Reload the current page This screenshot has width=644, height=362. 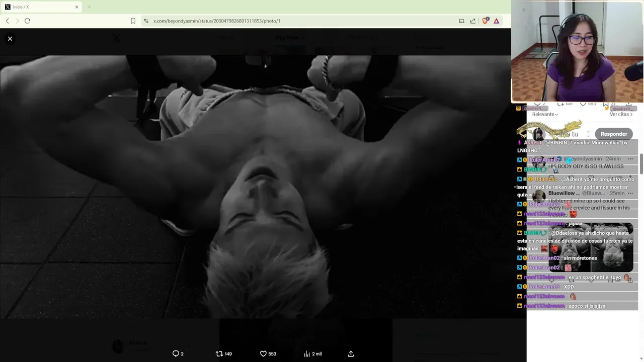point(27,21)
